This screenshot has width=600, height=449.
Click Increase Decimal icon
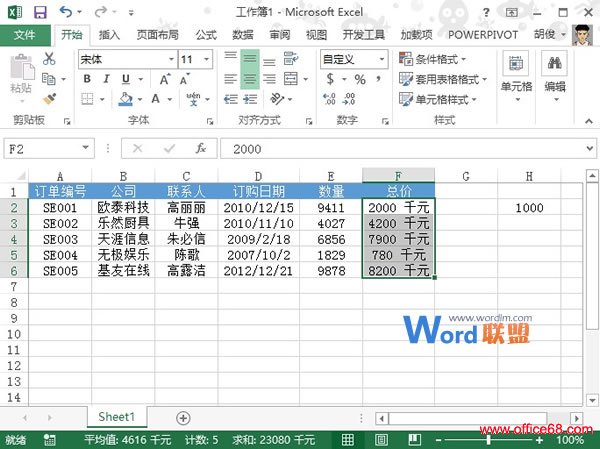pyautogui.click(x=329, y=99)
